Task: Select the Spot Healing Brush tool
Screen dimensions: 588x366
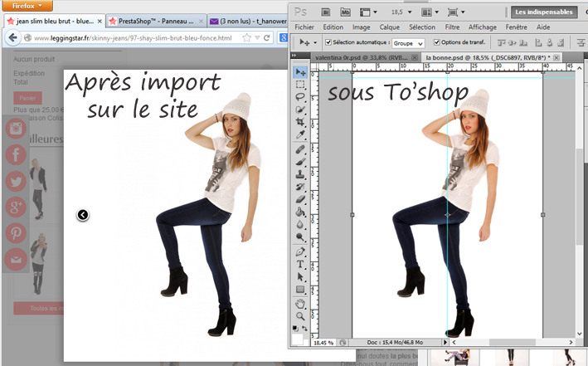Action: 300,149
